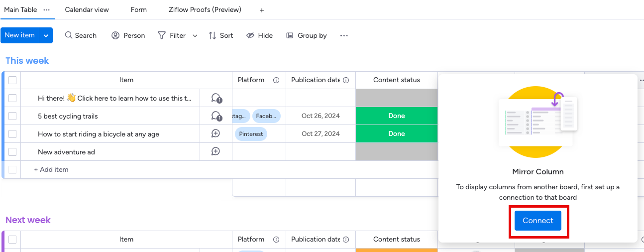Viewport: 644px width, 252px height.
Task: Click the Sort button
Action: [x=220, y=35]
